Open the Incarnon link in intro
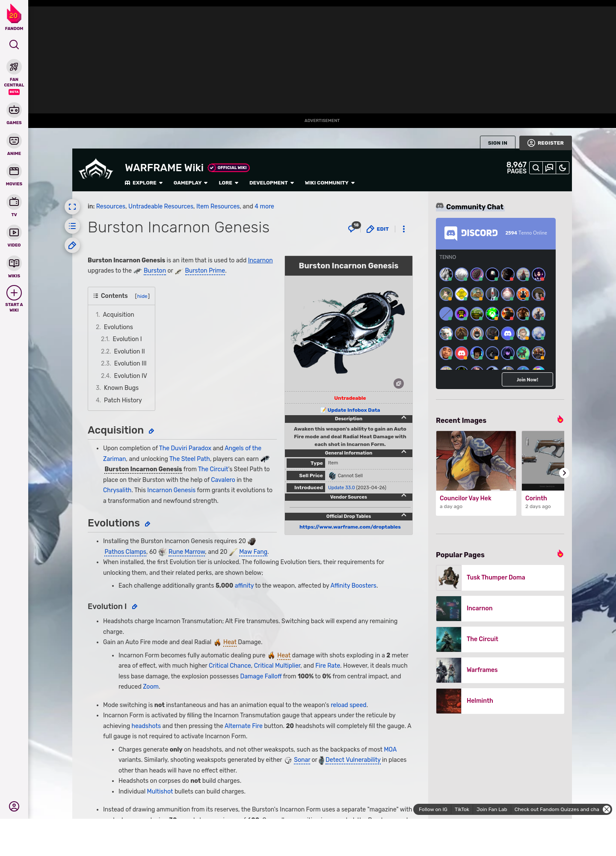Screen dimensions: 616x856 [260, 260]
